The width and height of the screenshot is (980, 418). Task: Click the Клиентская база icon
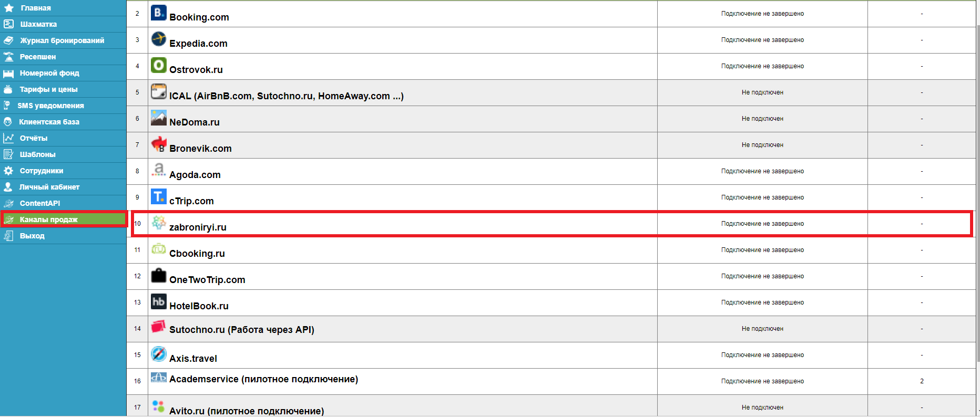pyautogui.click(x=8, y=122)
